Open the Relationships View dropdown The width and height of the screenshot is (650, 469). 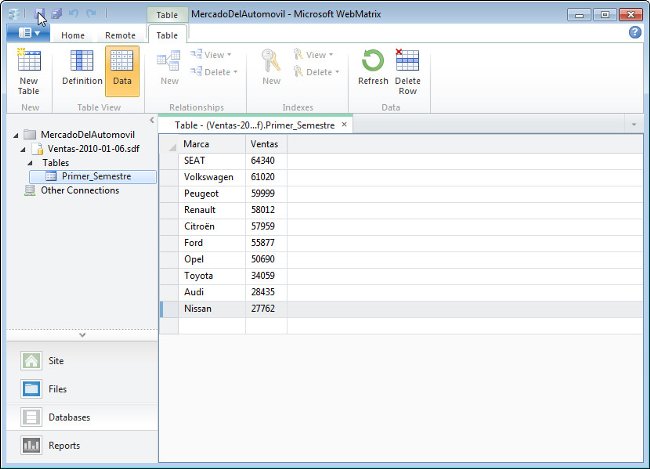211,55
